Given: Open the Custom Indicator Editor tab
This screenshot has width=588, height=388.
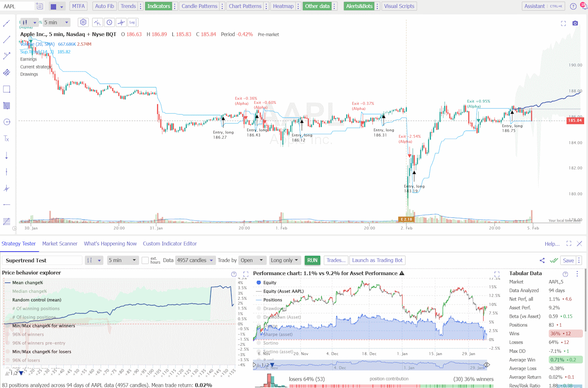Looking at the screenshot, I should pyautogui.click(x=169, y=243).
